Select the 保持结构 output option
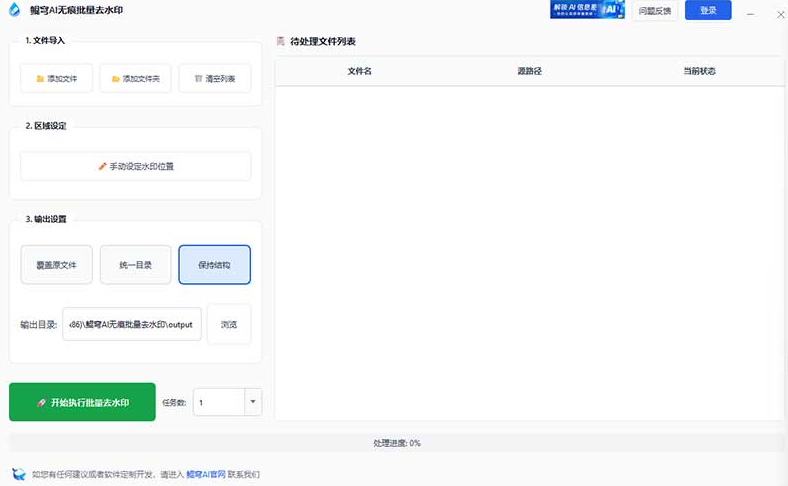The image size is (788, 486). 215,265
